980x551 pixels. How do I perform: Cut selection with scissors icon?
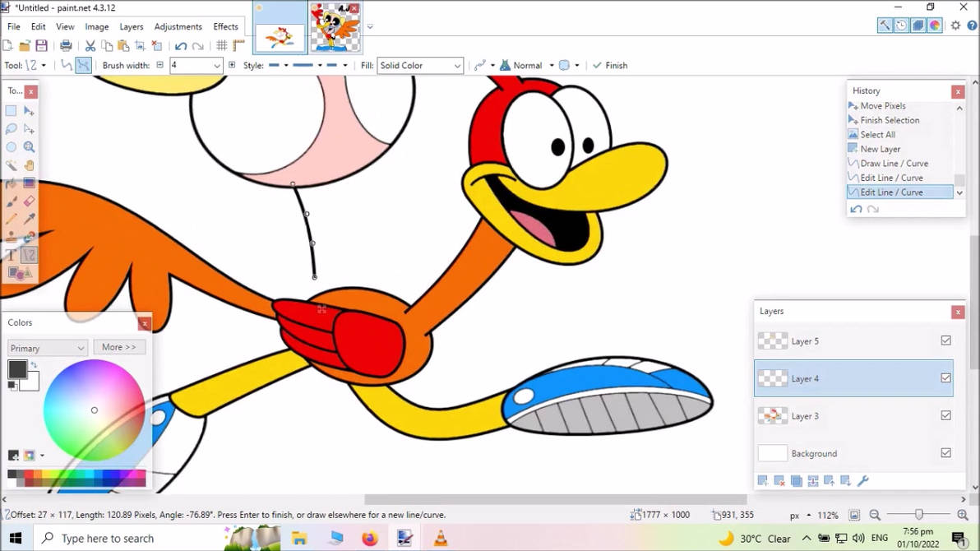90,45
